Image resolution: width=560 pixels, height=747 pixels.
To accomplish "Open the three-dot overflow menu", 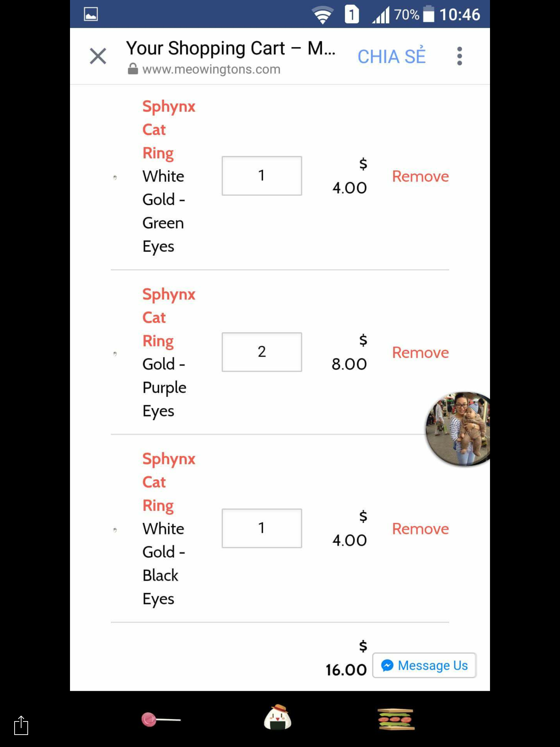I will 459,56.
